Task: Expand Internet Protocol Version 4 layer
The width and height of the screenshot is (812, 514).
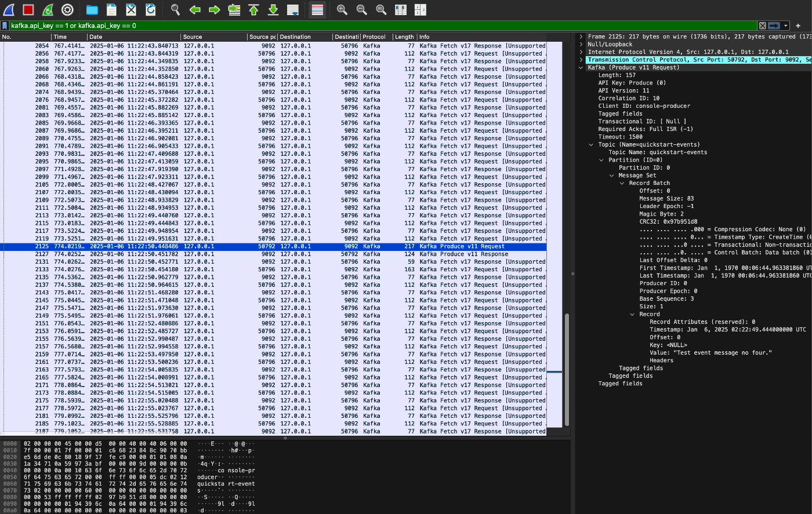Action: click(581, 52)
